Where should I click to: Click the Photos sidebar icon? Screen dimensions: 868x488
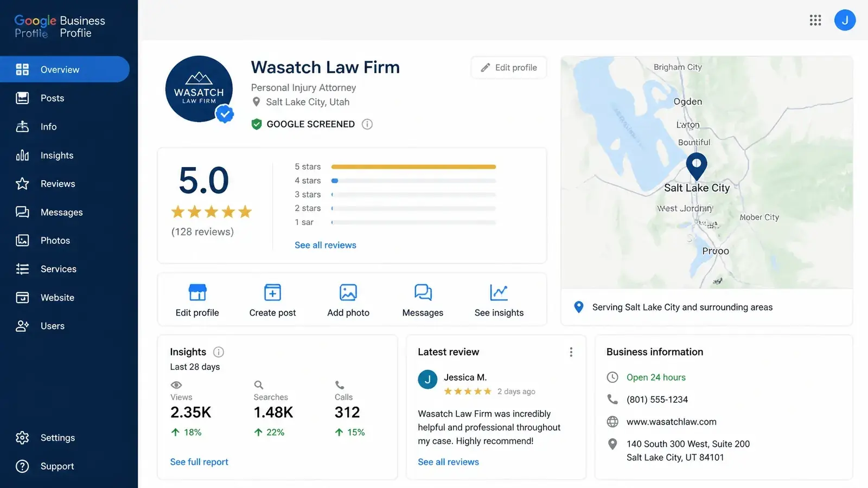pyautogui.click(x=22, y=240)
